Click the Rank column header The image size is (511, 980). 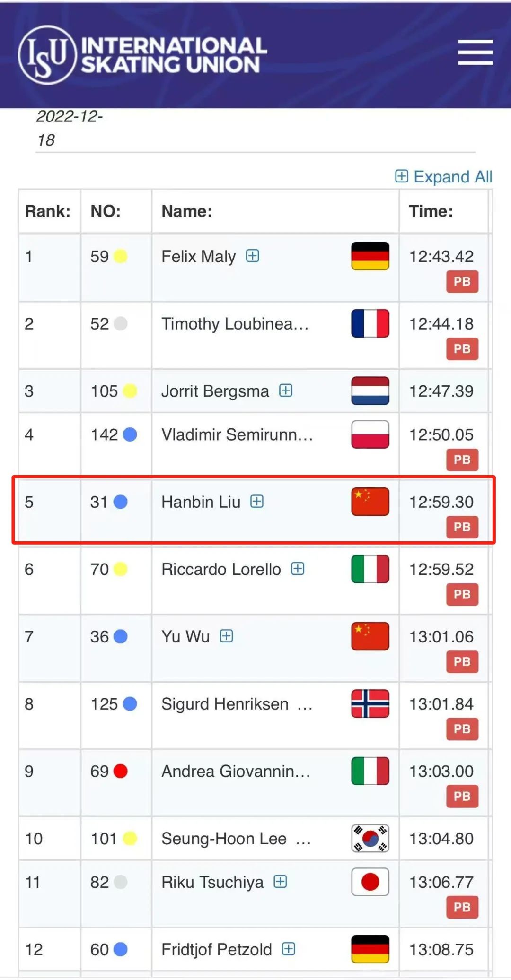click(x=48, y=211)
